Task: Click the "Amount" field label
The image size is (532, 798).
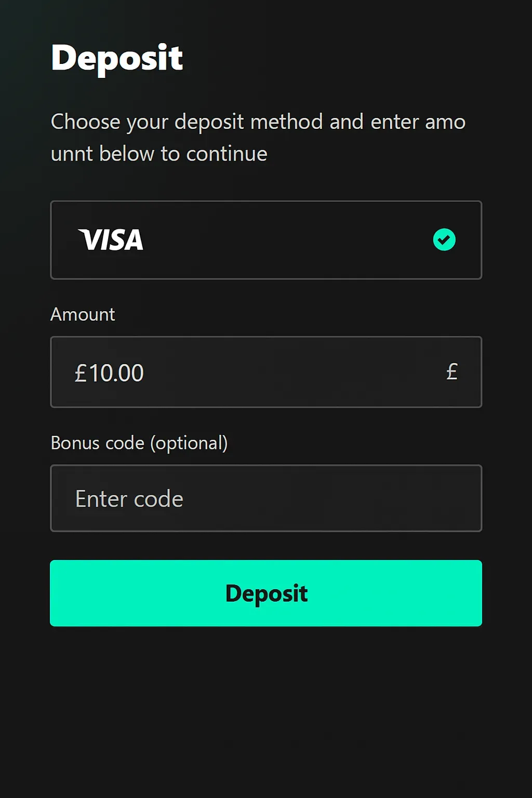Action: 83,314
